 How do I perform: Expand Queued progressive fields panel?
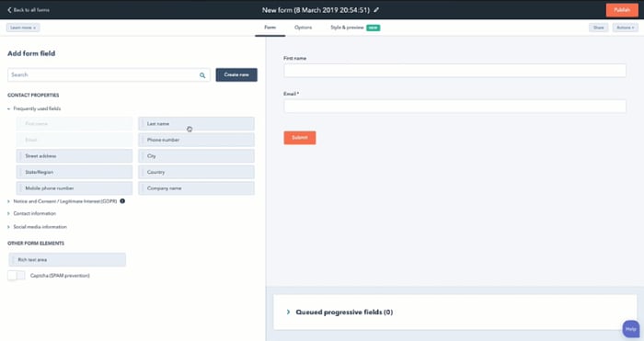click(339, 312)
